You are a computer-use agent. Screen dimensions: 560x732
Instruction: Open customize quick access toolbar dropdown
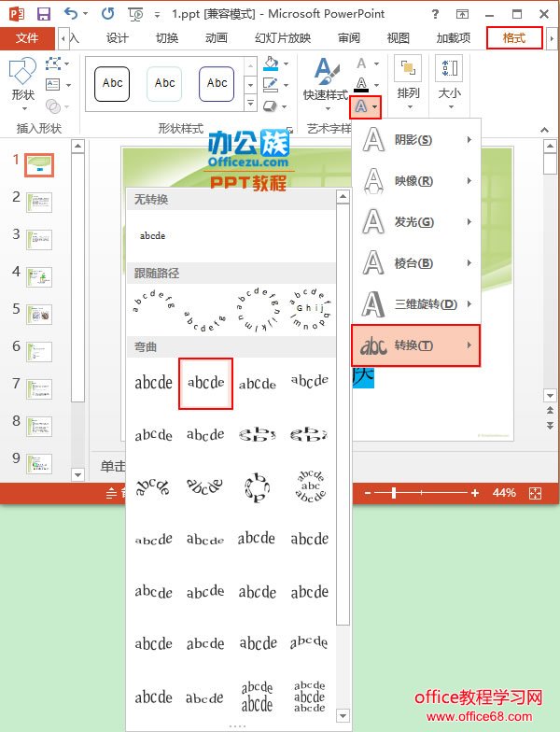point(157,15)
